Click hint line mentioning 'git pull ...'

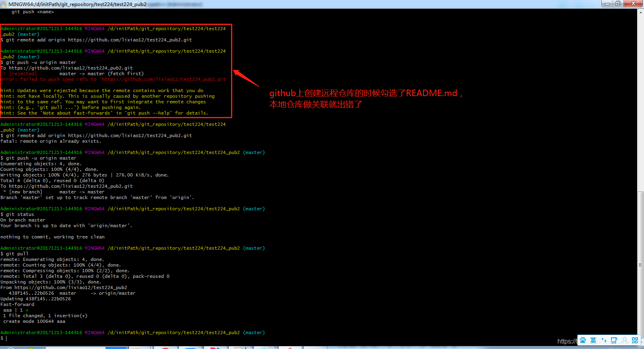coord(70,107)
